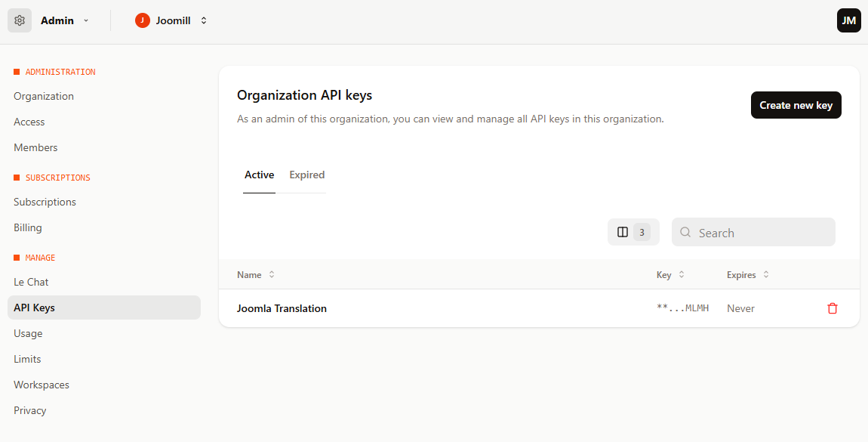The height and width of the screenshot is (442, 868).
Task: Go to the Usage page
Action: coord(28,333)
